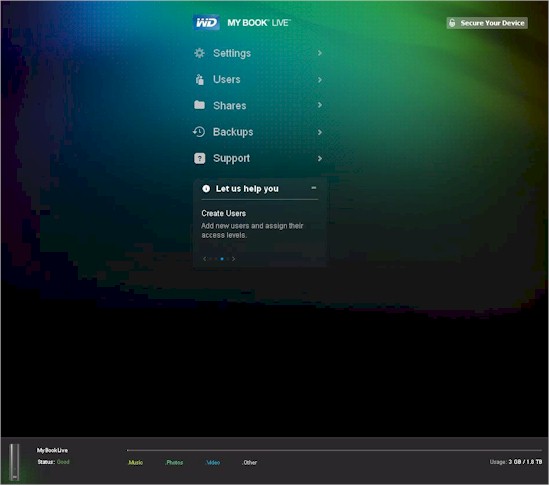Collapse the Let us help you panel
Screen dimensions: 550x486
click(314, 188)
